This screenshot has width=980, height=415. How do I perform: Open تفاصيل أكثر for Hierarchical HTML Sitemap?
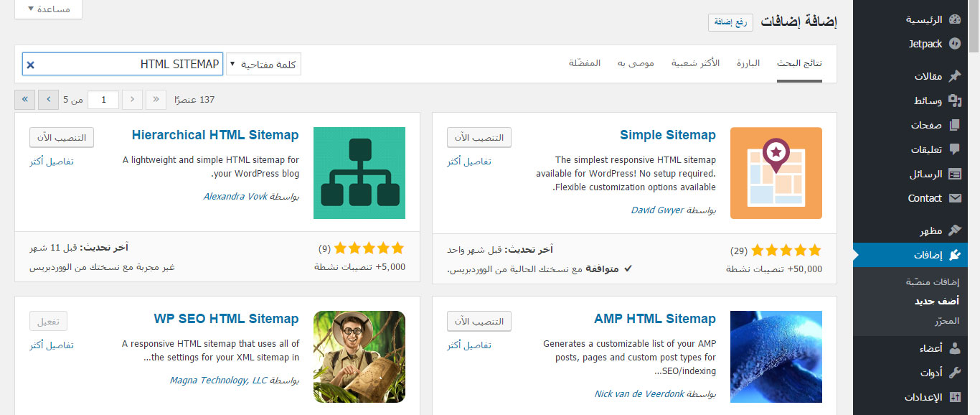(x=52, y=162)
